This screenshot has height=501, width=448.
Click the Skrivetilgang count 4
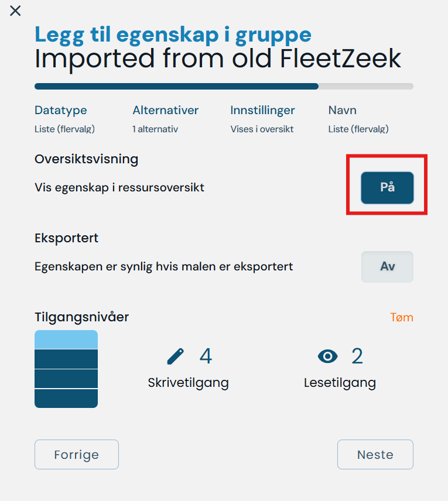(206, 356)
